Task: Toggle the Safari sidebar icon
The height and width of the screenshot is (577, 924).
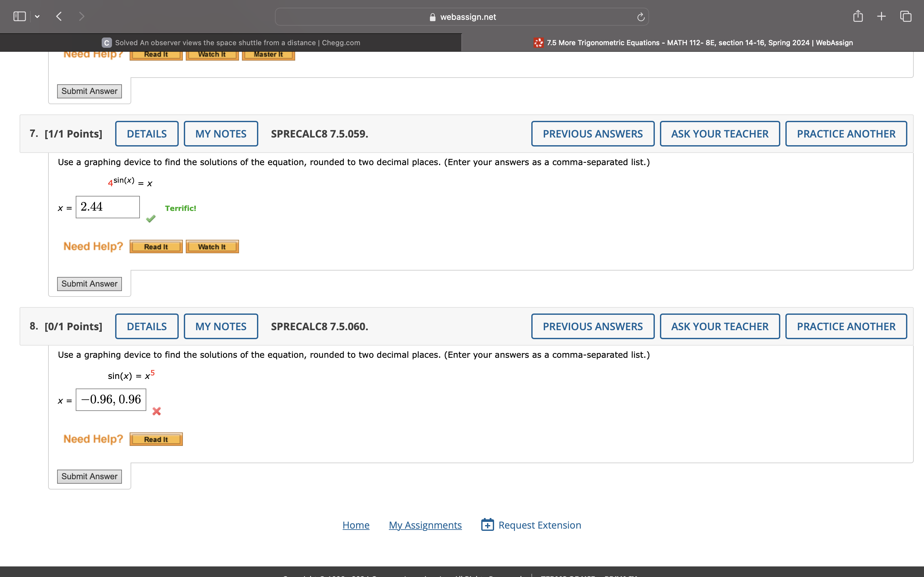Action: click(20, 16)
